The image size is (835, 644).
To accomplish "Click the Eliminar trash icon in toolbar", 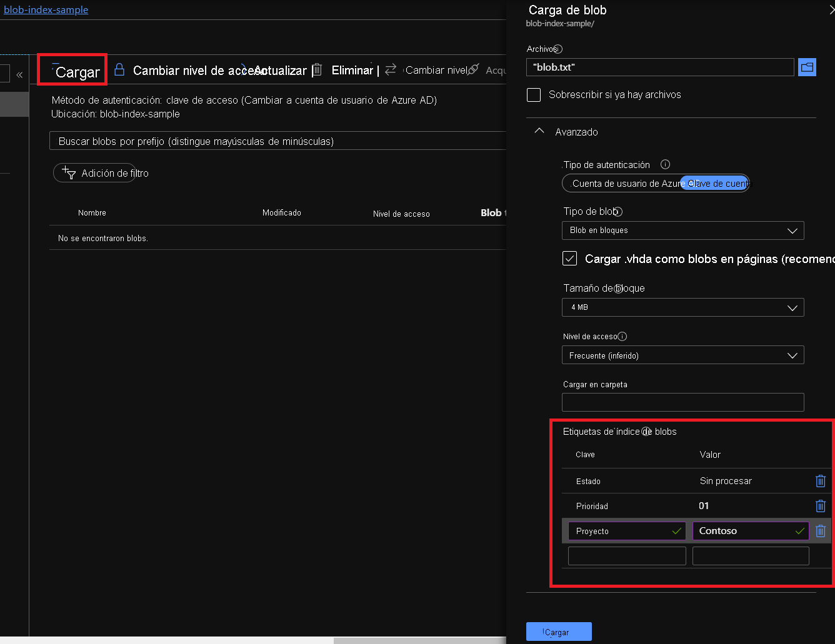I will [317, 70].
